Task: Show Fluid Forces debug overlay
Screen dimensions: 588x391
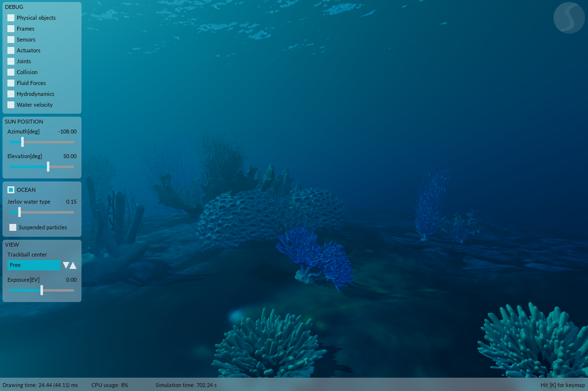Action: 11,83
